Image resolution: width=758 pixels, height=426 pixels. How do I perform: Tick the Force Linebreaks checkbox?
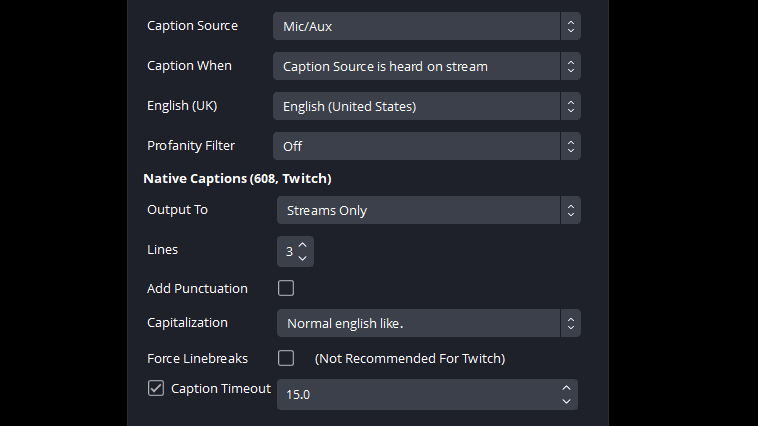(286, 358)
